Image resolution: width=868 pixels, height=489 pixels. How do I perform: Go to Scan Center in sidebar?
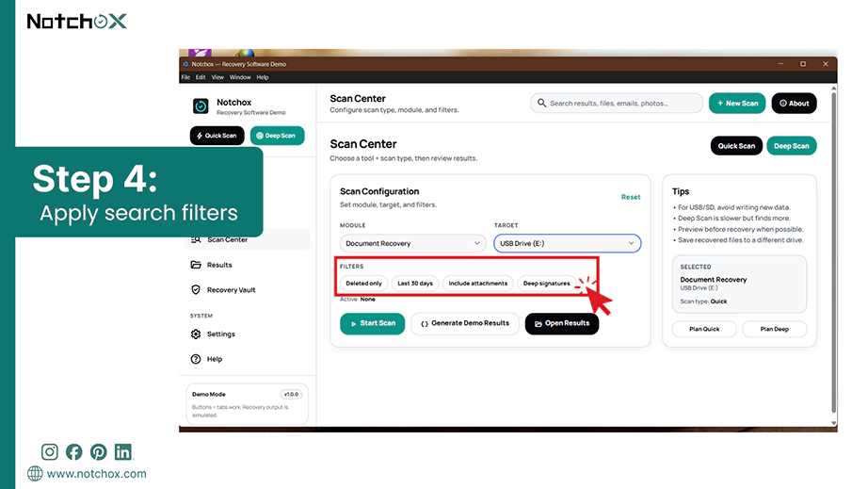click(247, 240)
